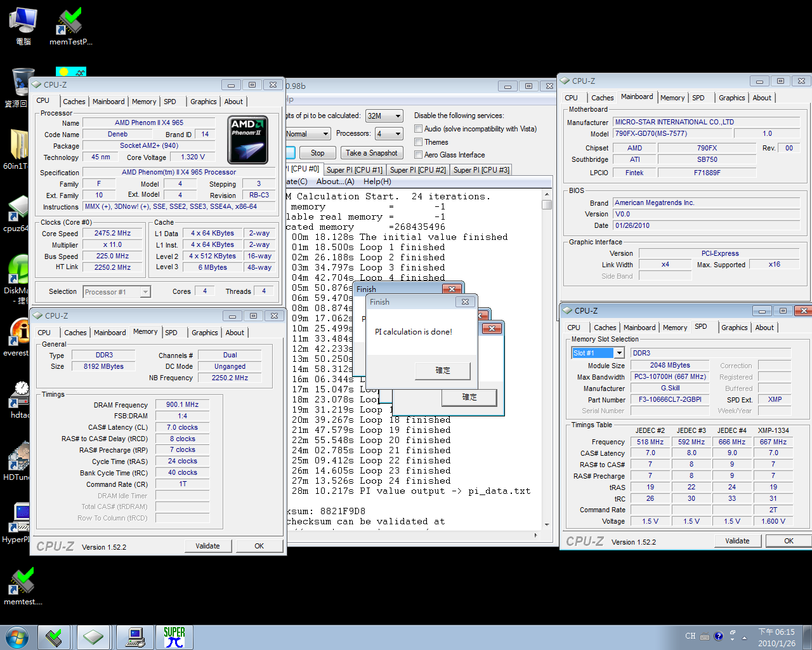Screen dimensions: 812x650
Task: Open the Normal priority dropdown
Action: coord(308,134)
